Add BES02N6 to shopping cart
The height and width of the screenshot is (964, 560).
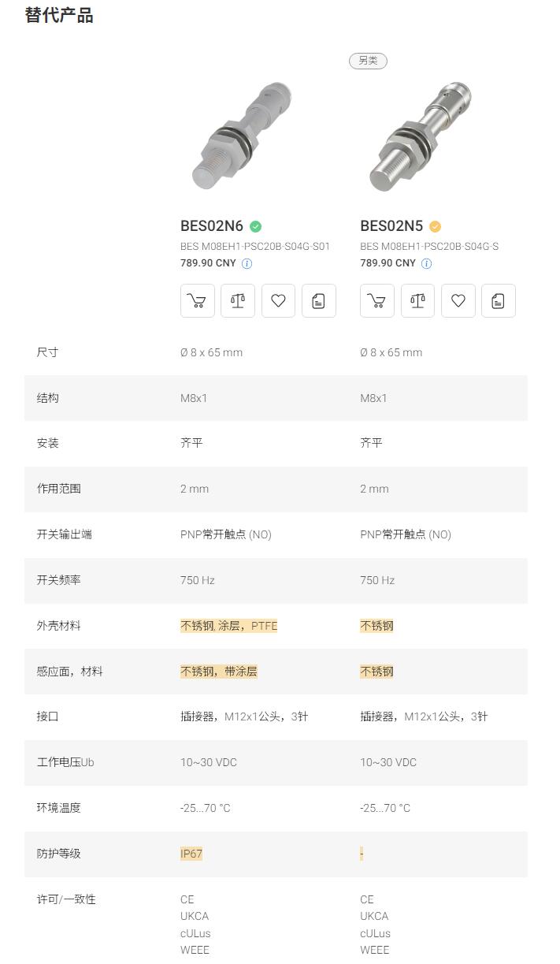(x=198, y=301)
